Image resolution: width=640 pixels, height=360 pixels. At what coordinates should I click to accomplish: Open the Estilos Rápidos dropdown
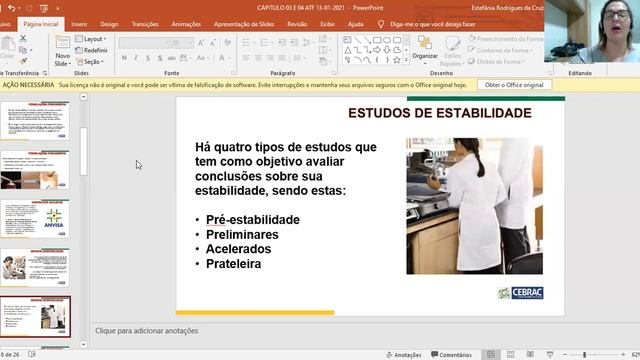pos(452,51)
